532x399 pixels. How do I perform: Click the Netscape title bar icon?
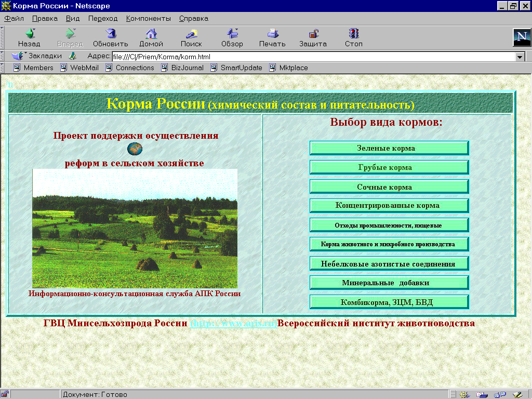pyautogui.click(x=6, y=6)
